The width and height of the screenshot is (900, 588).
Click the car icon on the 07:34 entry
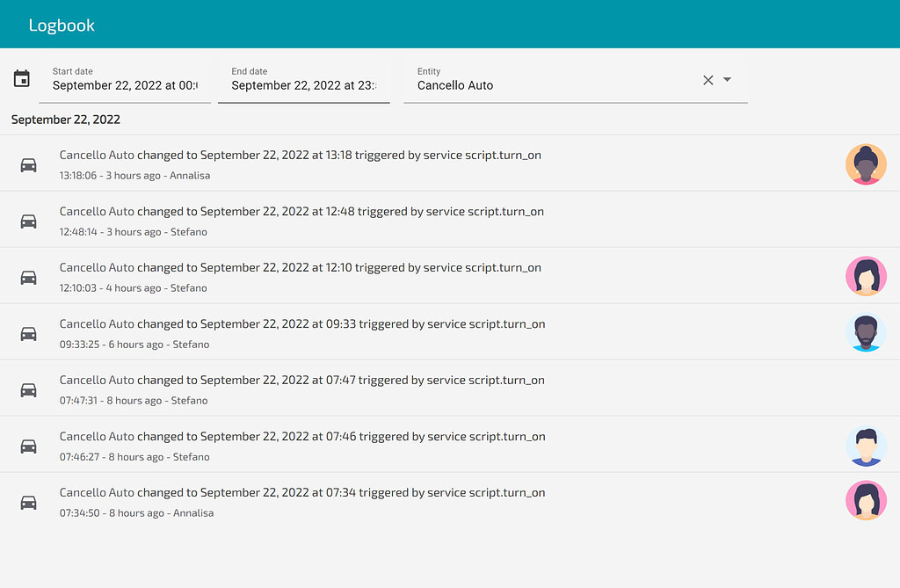click(29, 501)
